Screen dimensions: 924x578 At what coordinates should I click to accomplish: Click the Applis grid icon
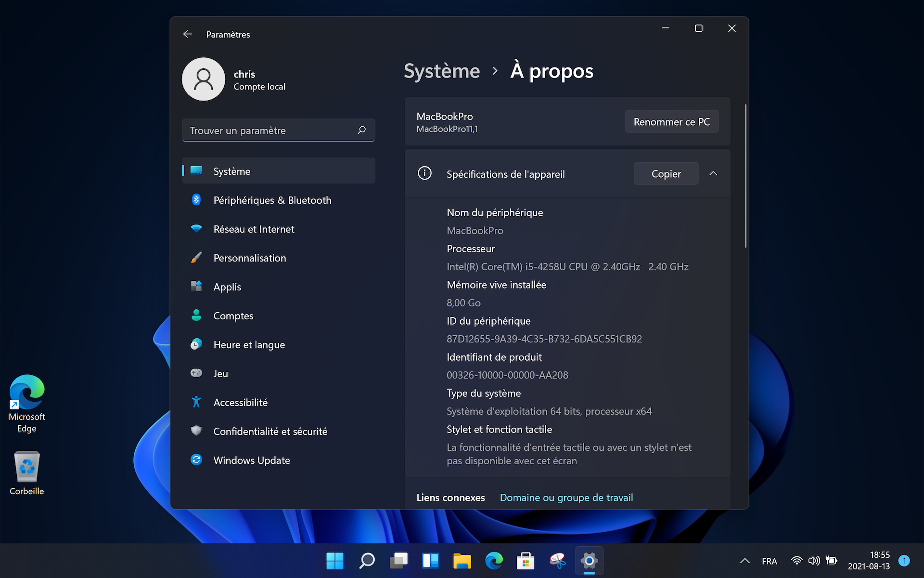196,287
